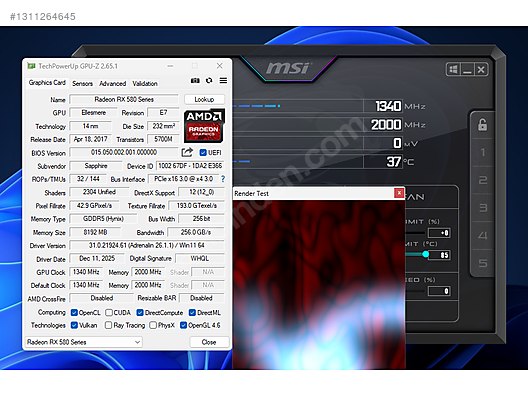Click the Bus Width 256 bit field
Screen dimensions: 528x396
[x=201, y=219]
